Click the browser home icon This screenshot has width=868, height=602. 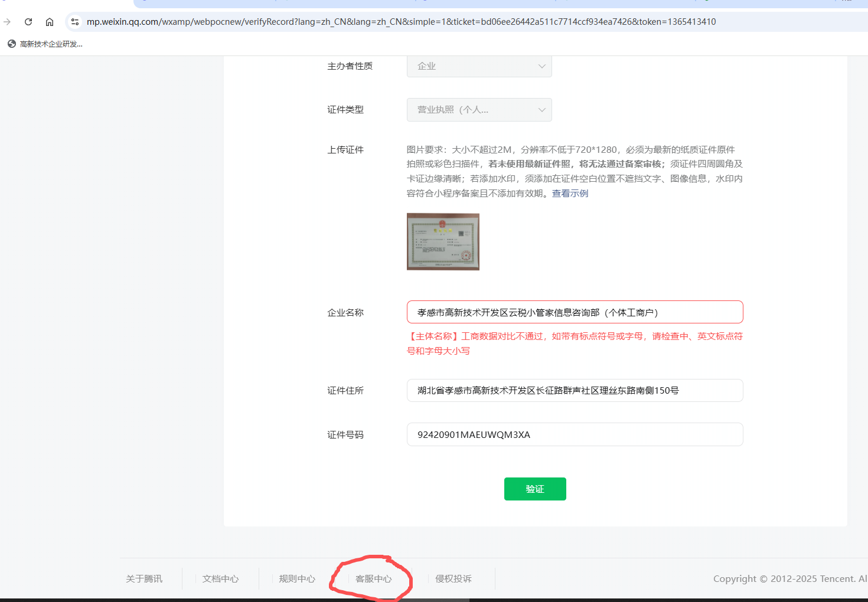pyautogui.click(x=50, y=22)
